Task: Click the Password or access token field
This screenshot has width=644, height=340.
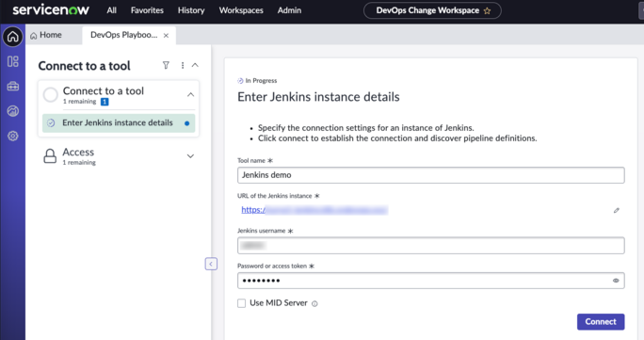Action: coord(431,281)
